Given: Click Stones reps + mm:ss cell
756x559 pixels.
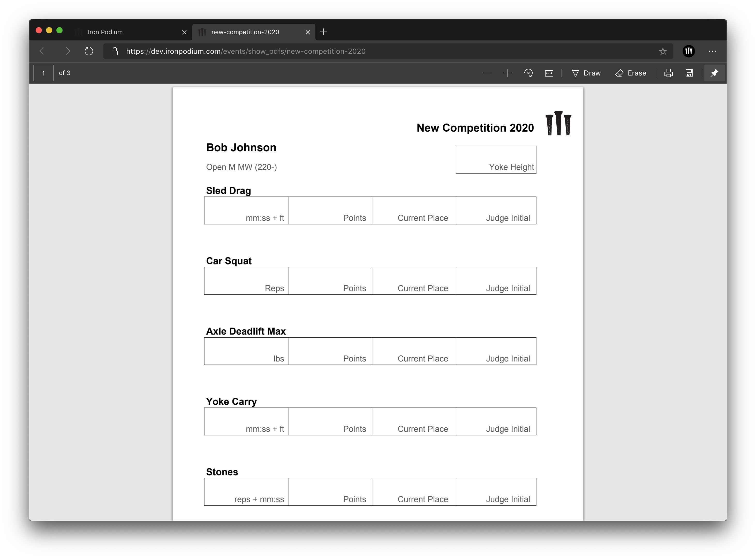Looking at the screenshot, I should [x=246, y=492].
